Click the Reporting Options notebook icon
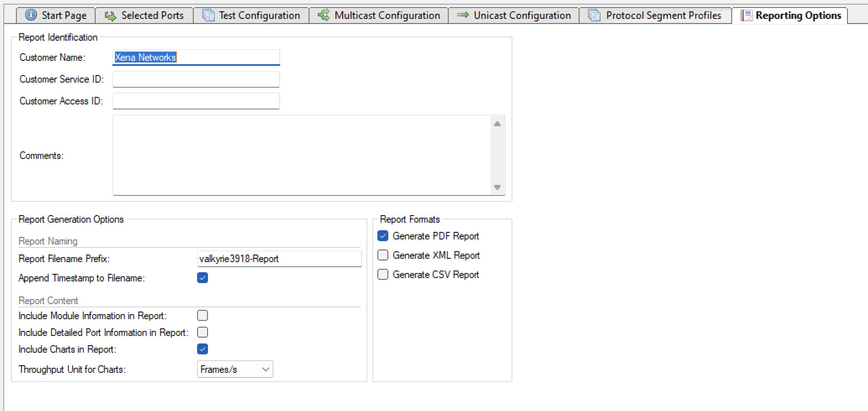 747,16
